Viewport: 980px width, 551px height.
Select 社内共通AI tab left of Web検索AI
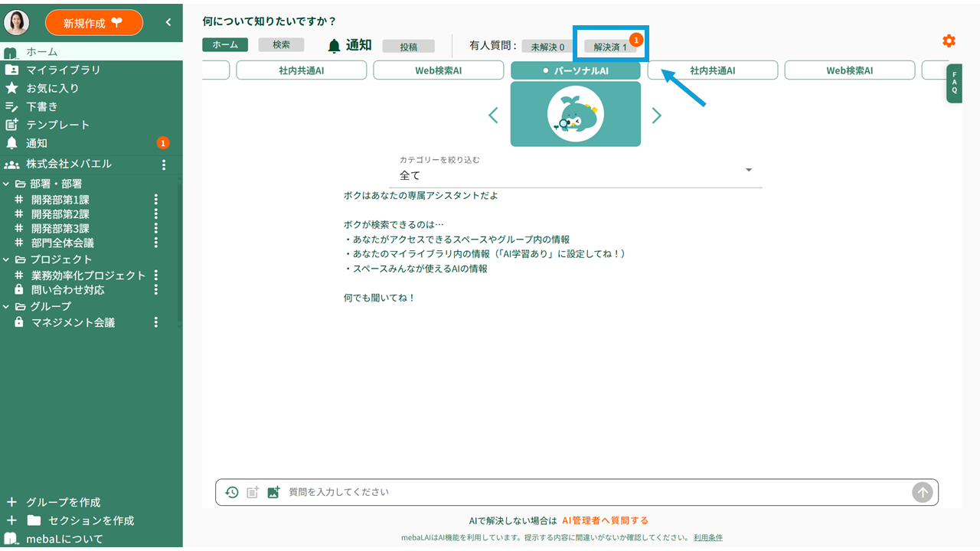pos(301,70)
